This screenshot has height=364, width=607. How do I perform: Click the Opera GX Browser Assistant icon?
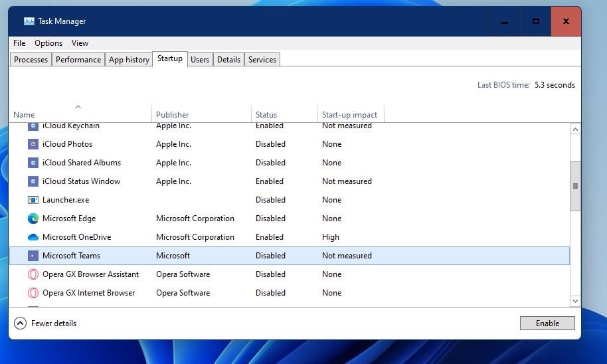33,274
